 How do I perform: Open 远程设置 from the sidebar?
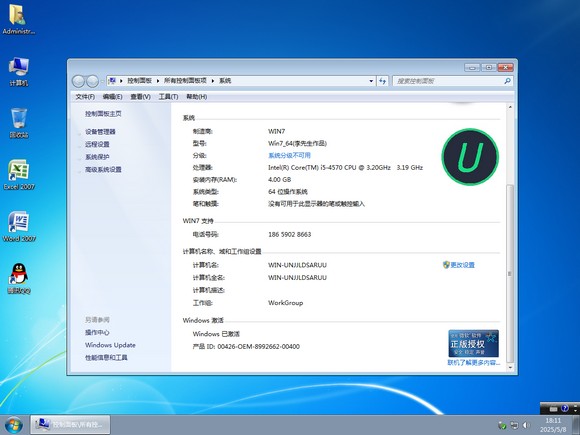click(x=97, y=144)
